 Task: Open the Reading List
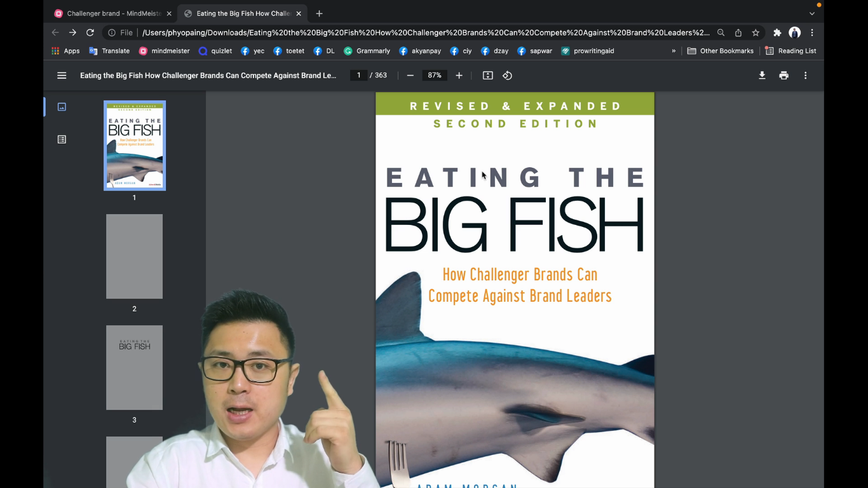click(x=791, y=51)
